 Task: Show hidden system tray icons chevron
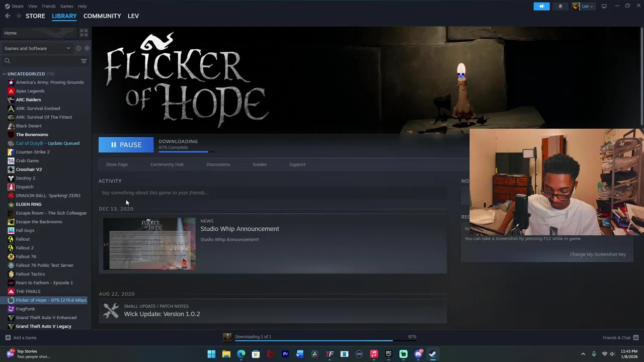click(x=583, y=354)
